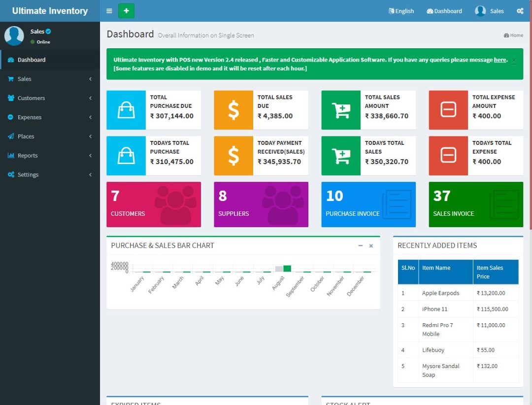
Task: Click the shopping bag icon on Total Purchase Due
Action: click(126, 109)
